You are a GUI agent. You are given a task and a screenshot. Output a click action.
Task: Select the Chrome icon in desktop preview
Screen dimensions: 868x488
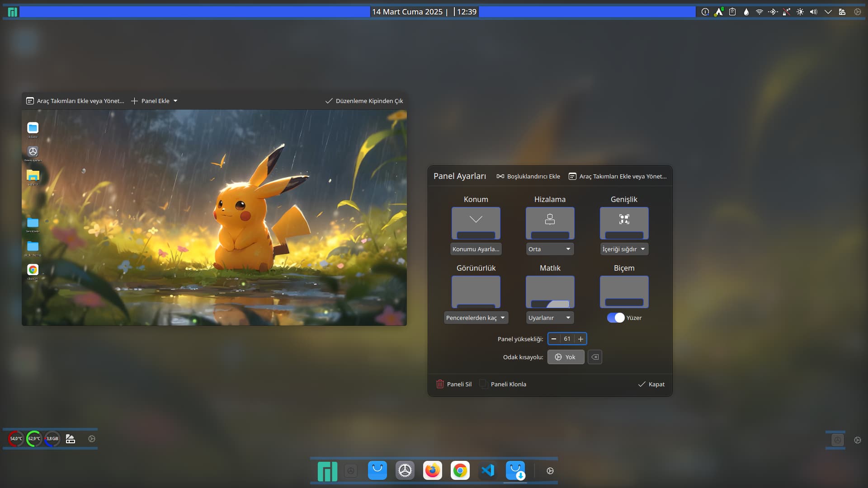tap(33, 271)
